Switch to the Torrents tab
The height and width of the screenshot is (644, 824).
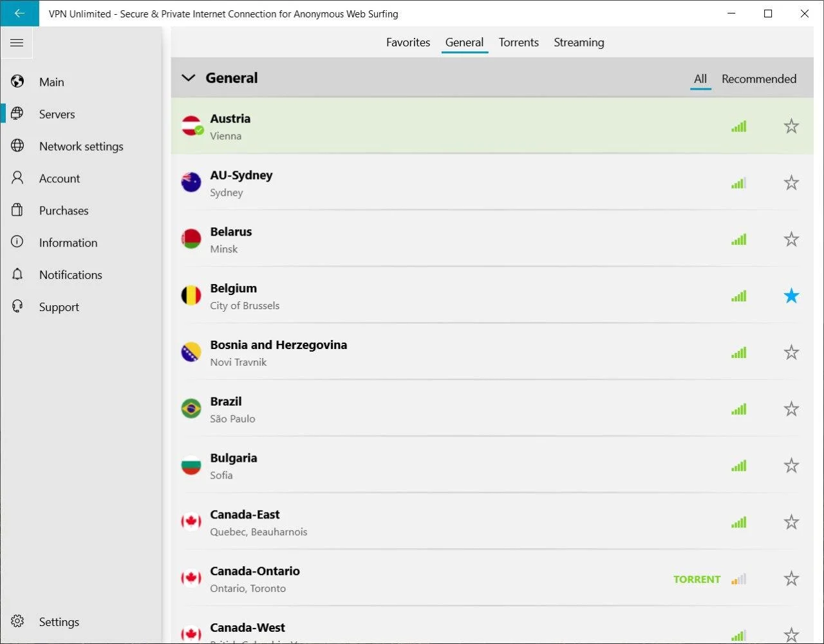[x=518, y=43]
